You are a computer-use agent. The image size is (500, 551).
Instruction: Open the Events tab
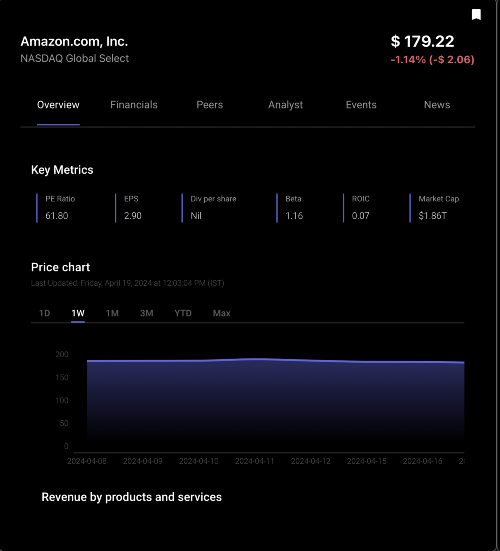pyautogui.click(x=361, y=105)
